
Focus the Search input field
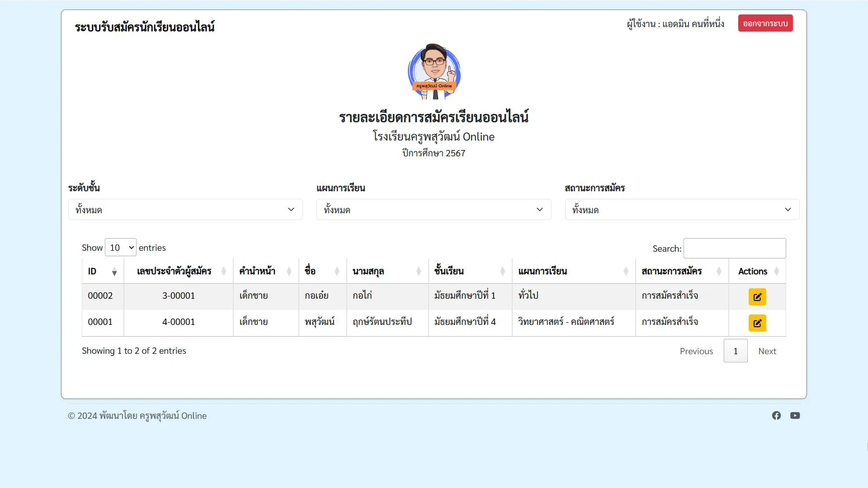click(x=734, y=248)
